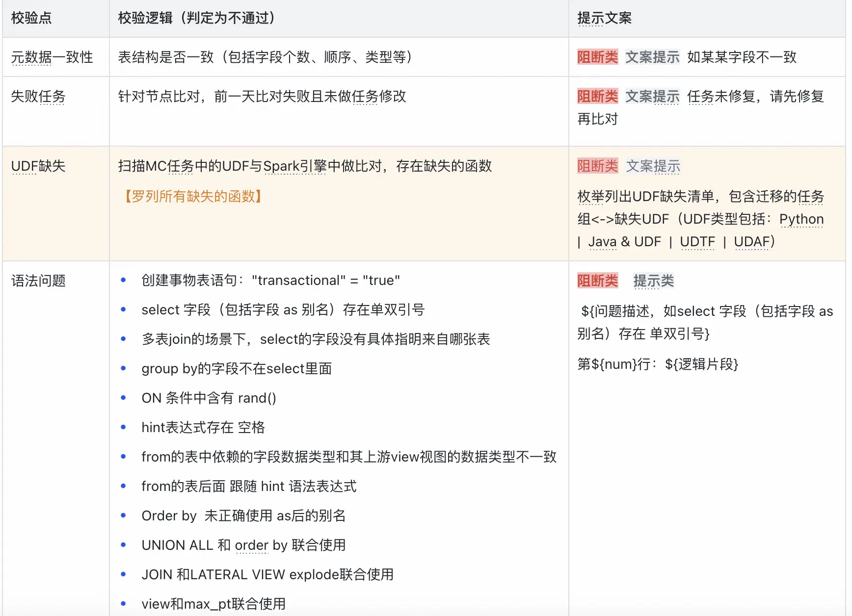This screenshot has height=616, width=852.
Task: Click 阻断类 tag in UDF缺失 row
Action: tap(597, 166)
